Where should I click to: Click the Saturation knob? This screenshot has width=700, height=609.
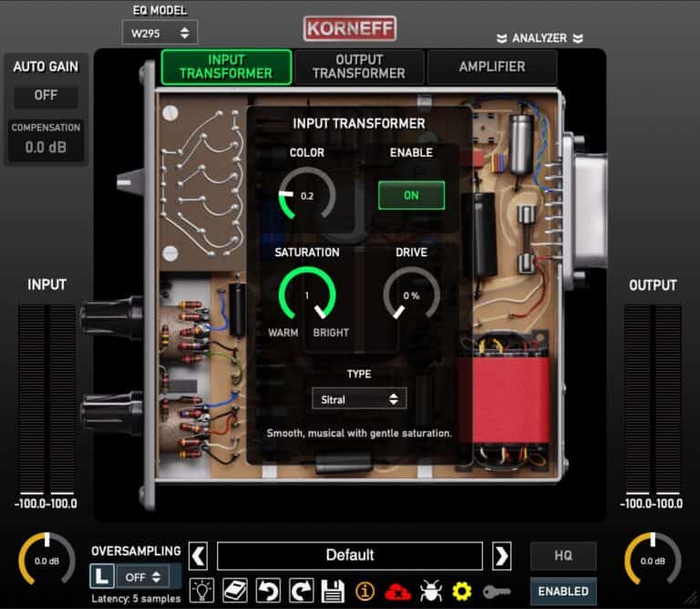coord(307,294)
